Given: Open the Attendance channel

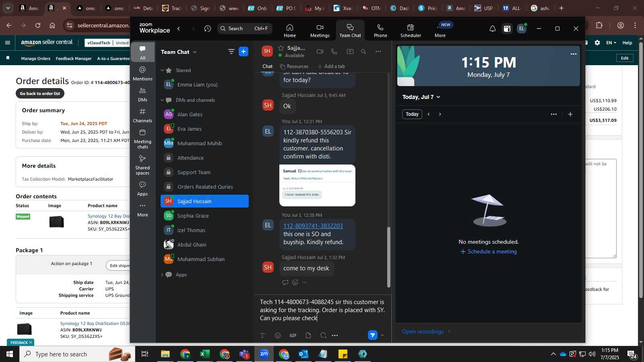Looking at the screenshot, I should 204,158.
